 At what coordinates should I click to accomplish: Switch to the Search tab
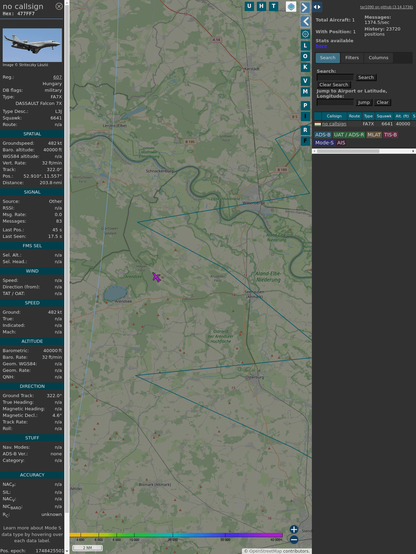[328, 58]
